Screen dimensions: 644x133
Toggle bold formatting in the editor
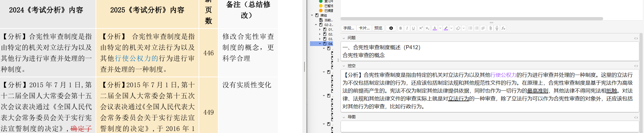pos(400,28)
